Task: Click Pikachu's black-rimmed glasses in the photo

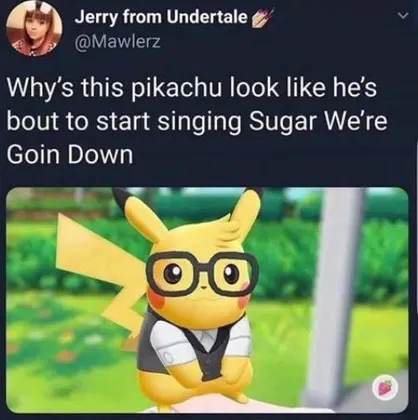Action: point(203,273)
